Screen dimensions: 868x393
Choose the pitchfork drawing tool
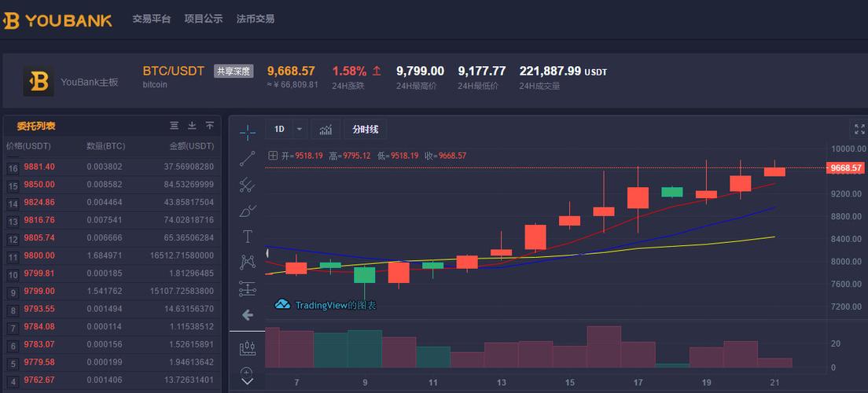click(x=248, y=185)
